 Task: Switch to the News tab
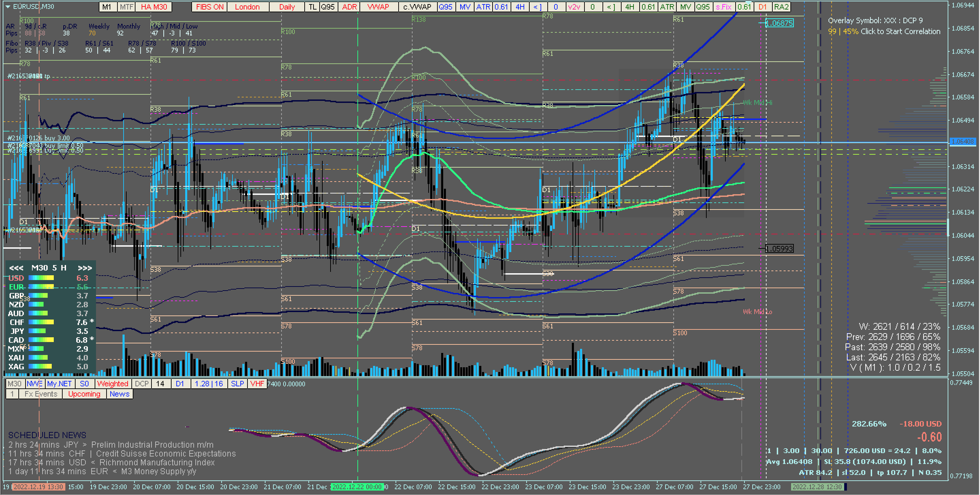click(119, 394)
